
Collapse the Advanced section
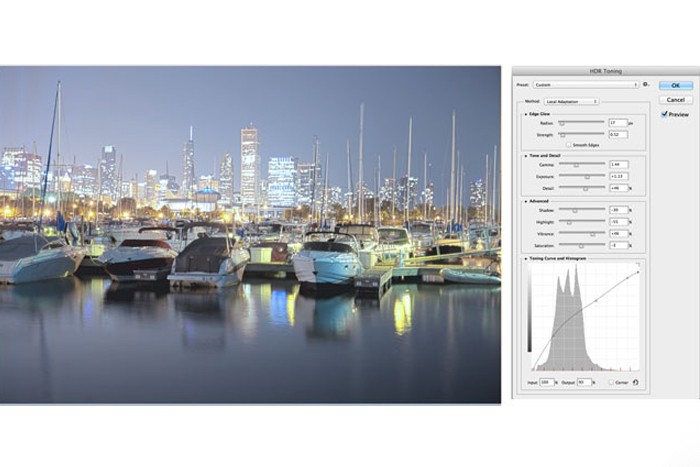[x=525, y=200]
